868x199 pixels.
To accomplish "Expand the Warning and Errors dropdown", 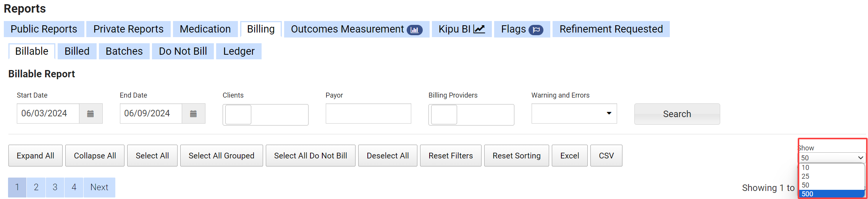I will click(574, 114).
